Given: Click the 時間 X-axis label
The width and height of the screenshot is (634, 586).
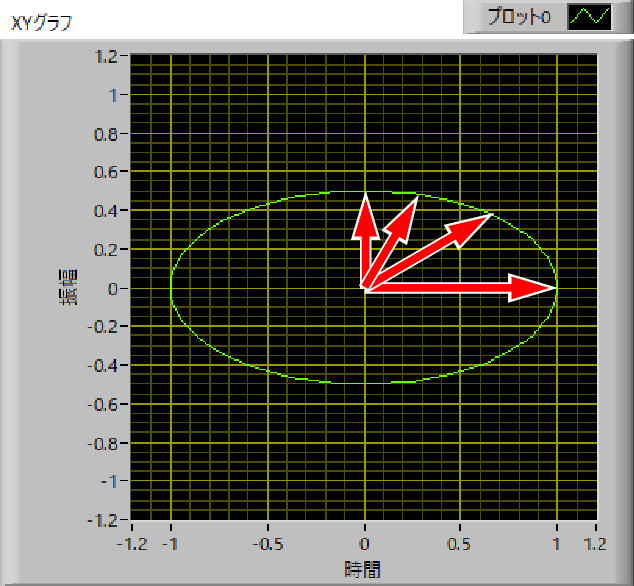Looking at the screenshot, I should (x=362, y=568).
